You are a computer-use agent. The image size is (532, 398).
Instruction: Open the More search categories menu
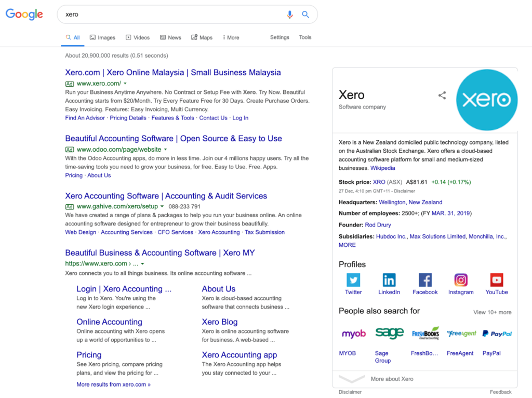coord(231,37)
